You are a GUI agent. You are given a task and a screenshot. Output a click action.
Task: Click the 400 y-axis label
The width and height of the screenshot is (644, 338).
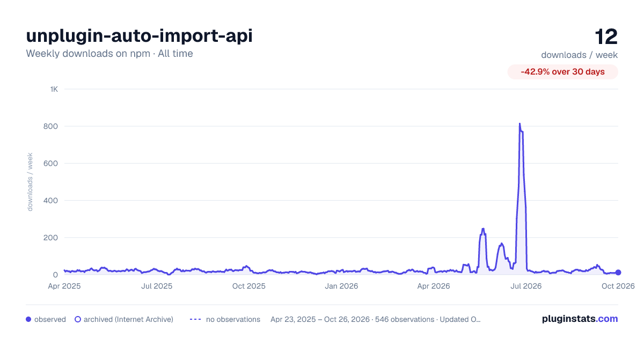click(51, 200)
